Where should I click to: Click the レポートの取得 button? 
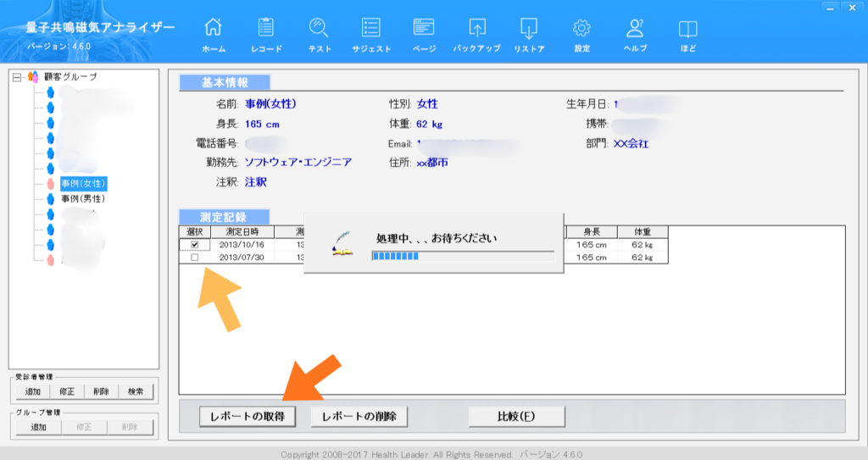pos(248,416)
